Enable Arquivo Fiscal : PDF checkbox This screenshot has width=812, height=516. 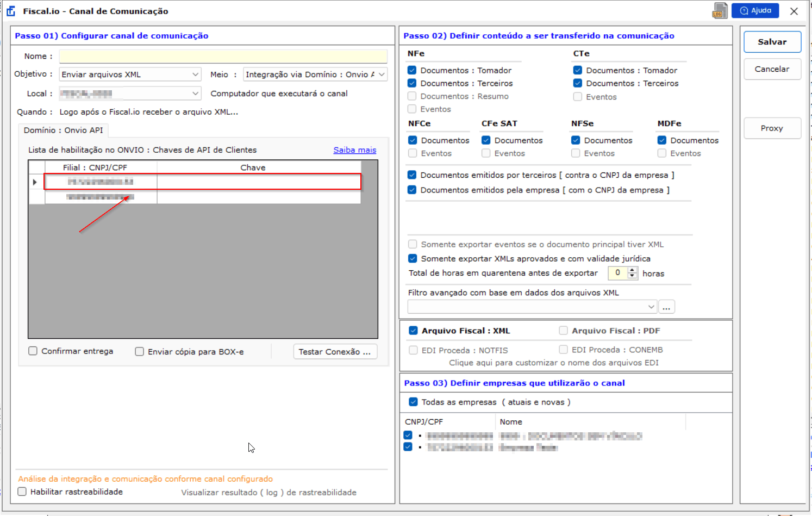pos(563,331)
